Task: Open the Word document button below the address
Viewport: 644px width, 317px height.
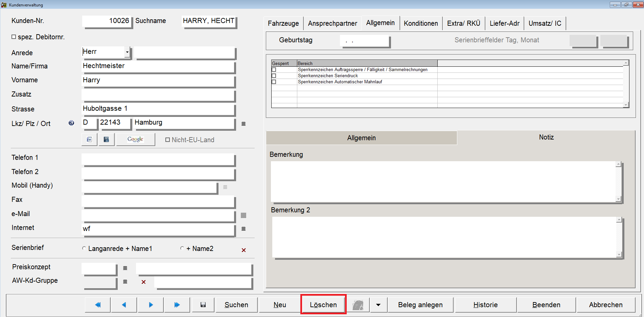Action: pos(89,140)
